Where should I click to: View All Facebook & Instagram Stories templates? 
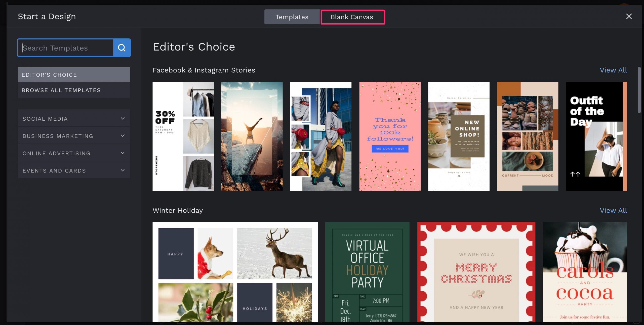point(613,70)
